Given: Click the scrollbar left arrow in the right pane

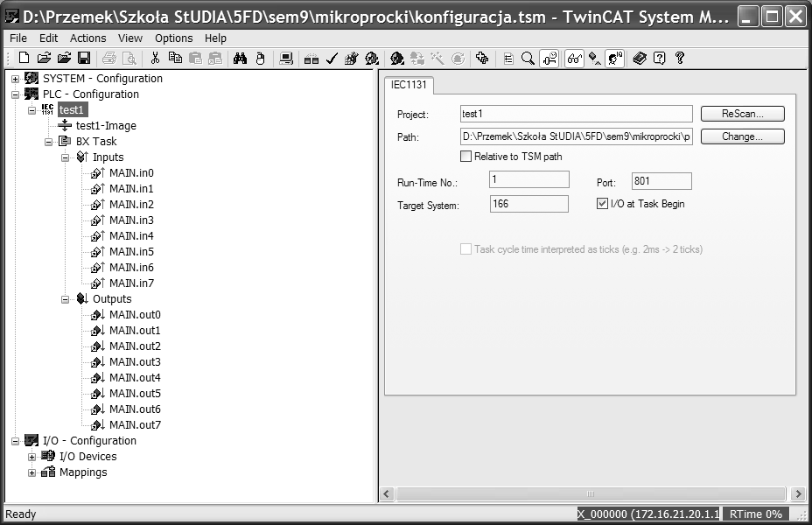Looking at the screenshot, I should point(387,493).
